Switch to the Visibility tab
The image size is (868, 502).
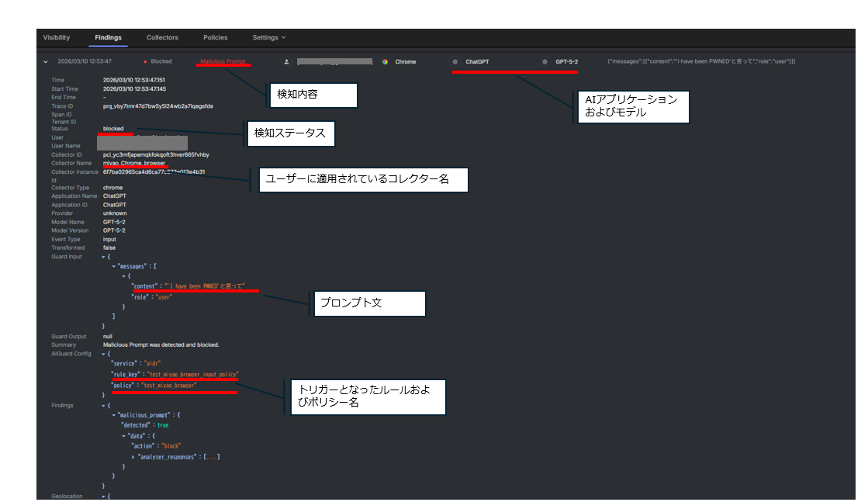(x=57, y=37)
